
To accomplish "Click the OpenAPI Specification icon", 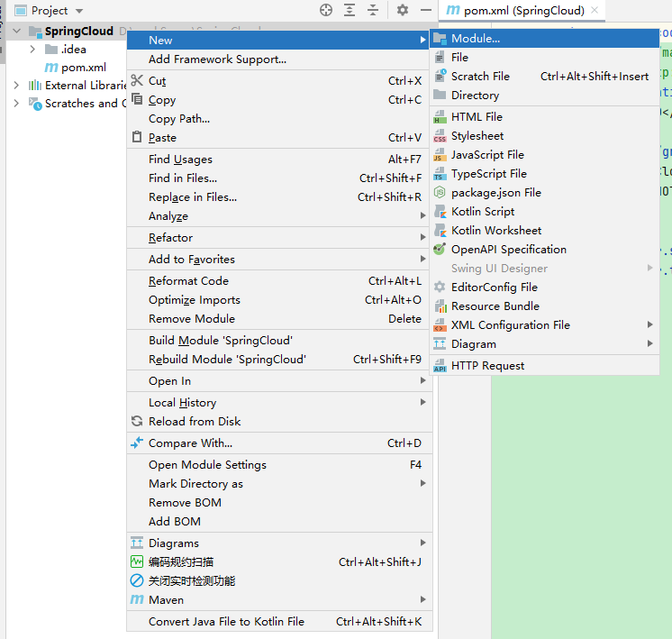I will pyautogui.click(x=440, y=249).
